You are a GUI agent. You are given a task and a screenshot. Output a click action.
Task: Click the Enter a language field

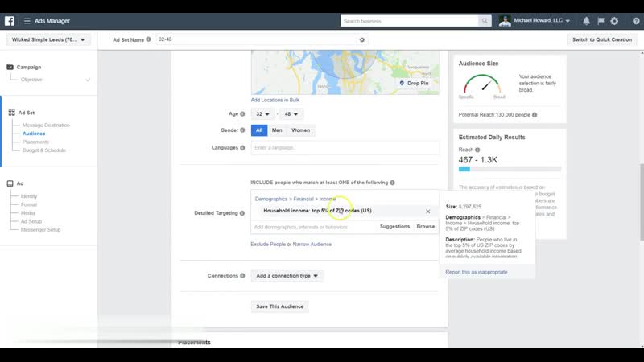[x=345, y=148]
